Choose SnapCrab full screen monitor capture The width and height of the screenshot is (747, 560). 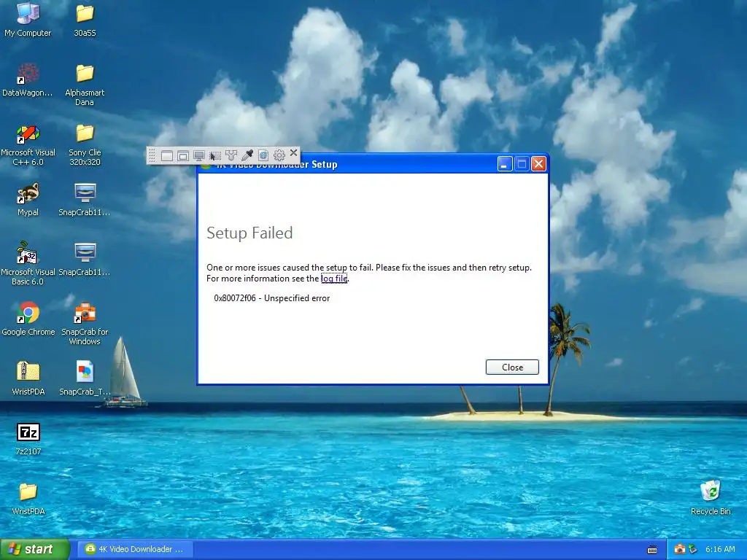(x=199, y=156)
